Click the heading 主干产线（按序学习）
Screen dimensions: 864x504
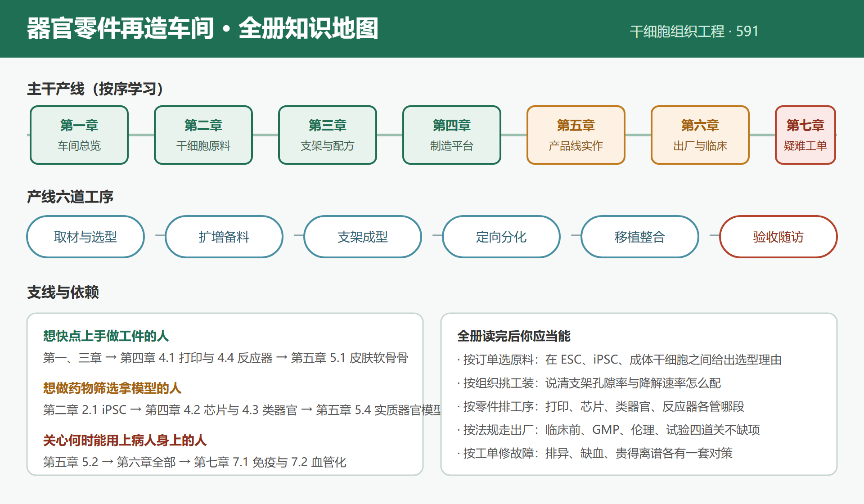pyautogui.click(x=95, y=89)
